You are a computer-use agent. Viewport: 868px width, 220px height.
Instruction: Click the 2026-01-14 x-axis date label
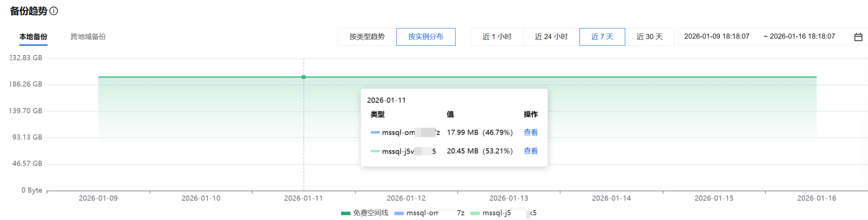[x=611, y=198]
